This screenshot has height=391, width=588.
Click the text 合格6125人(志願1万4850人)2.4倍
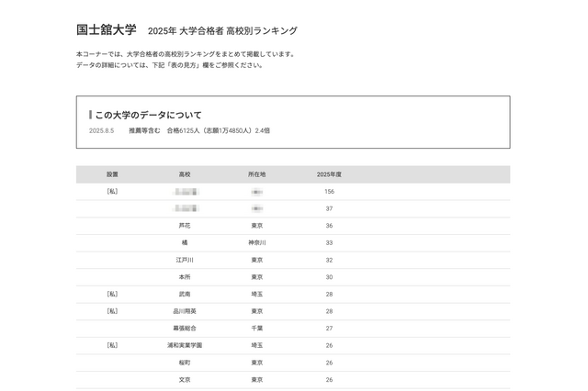coord(219,130)
